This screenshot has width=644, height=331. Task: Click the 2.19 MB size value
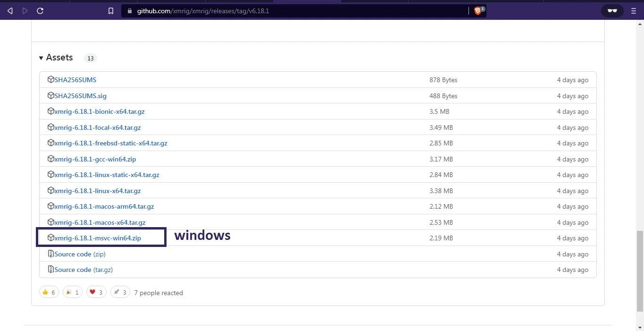441,238
